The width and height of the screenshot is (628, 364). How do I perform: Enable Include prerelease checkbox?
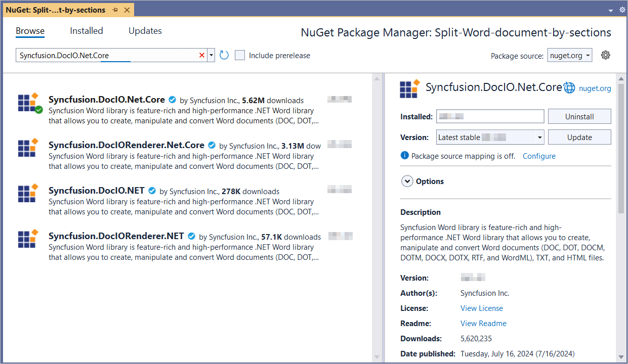240,55
